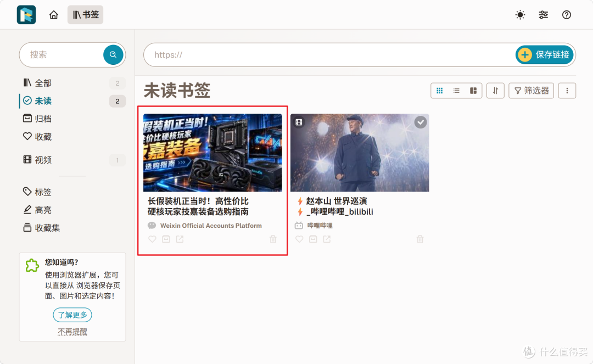593x364 pixels.
Task: Delete the 长假装机正当时 bookmark
Action: click(273, 239)
